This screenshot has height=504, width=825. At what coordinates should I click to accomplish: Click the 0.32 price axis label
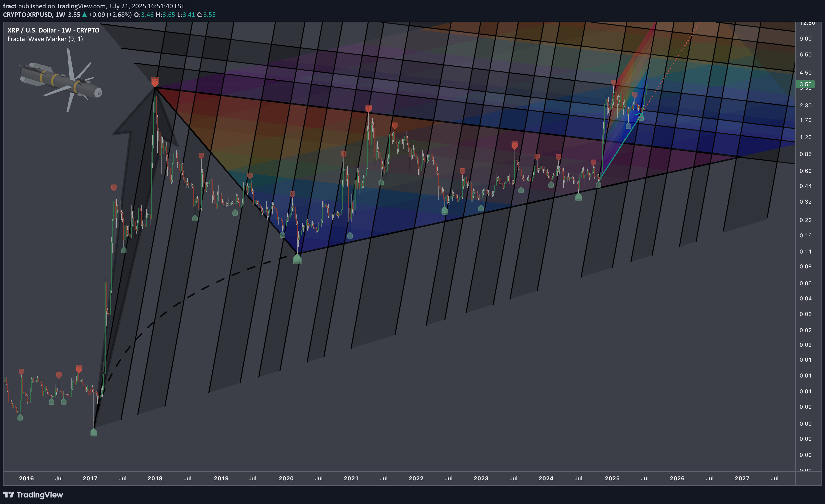tap(806, 202)
